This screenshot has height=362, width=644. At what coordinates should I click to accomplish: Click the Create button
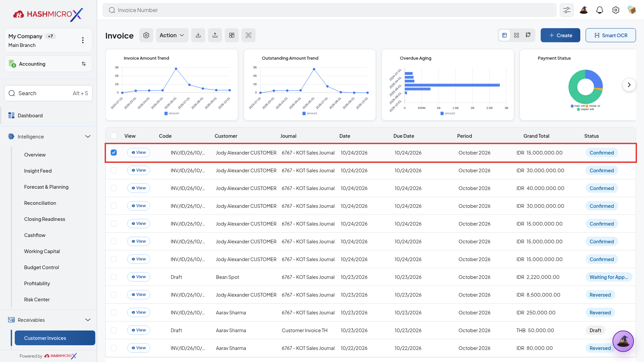click(560, 35)
